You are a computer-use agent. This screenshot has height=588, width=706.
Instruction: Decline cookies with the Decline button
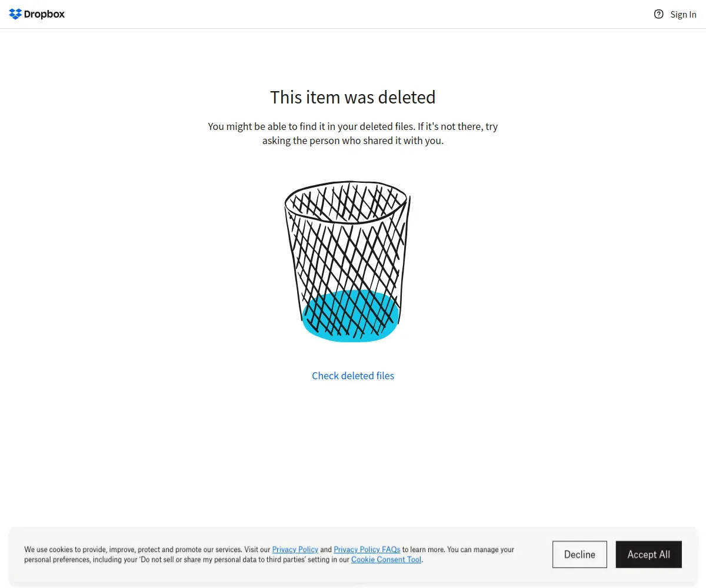coord(580,554)
